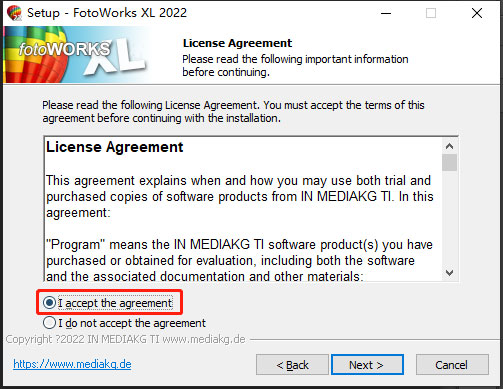Click the license scrollbar up arrow

pyautogui.click(x=449, y=146)
